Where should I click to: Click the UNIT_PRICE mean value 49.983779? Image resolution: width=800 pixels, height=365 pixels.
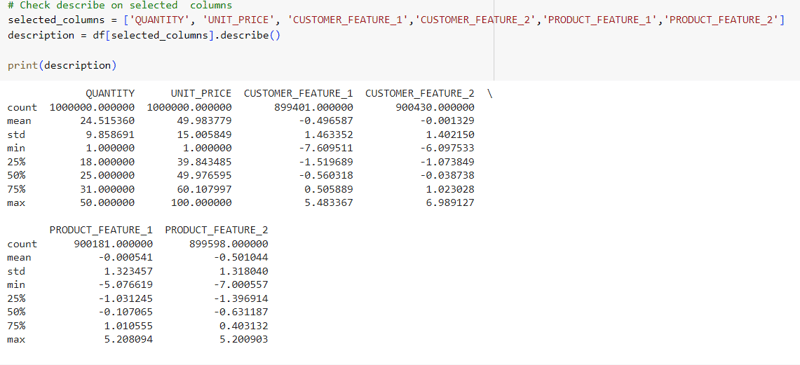pyautogui.click(x=204, y=121)
